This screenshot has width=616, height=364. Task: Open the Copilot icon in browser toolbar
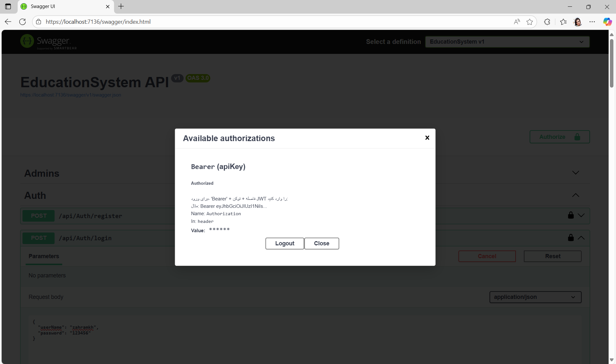pyautogui.click(x=607, y=22)
